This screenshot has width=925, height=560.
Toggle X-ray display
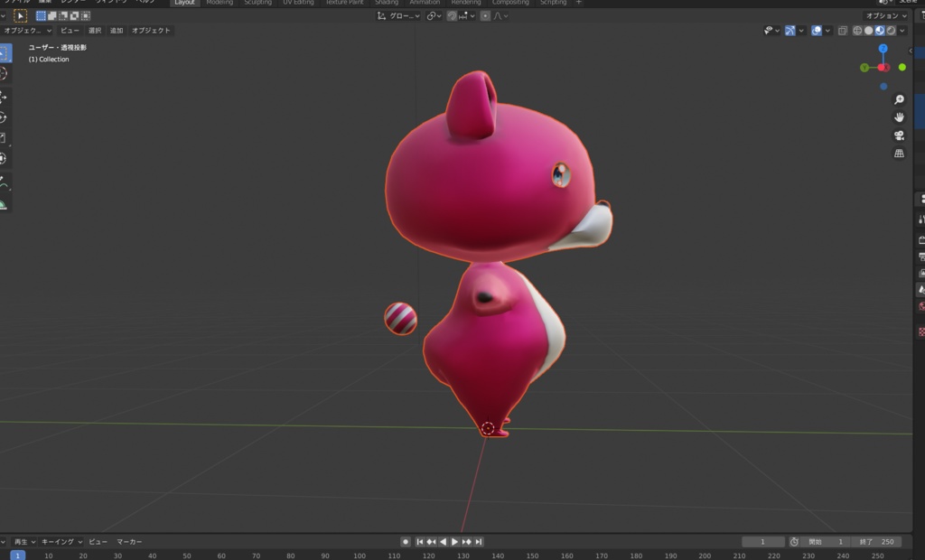[x=843, y=31]
